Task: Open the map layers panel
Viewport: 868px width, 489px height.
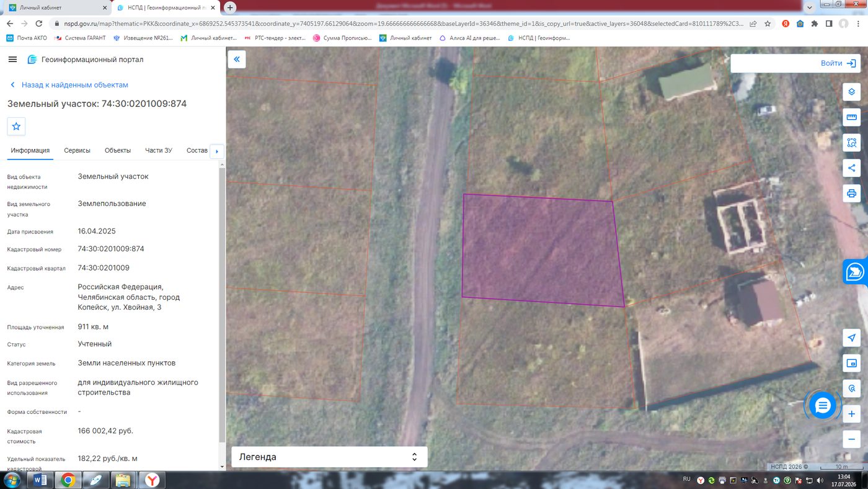Action: coord(851,92)
